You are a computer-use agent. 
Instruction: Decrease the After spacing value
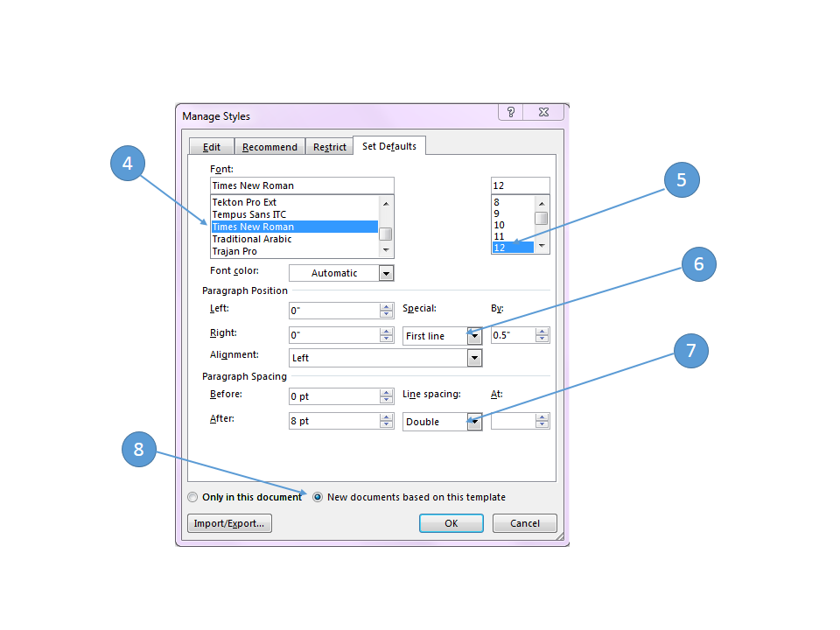pos(386,425)
